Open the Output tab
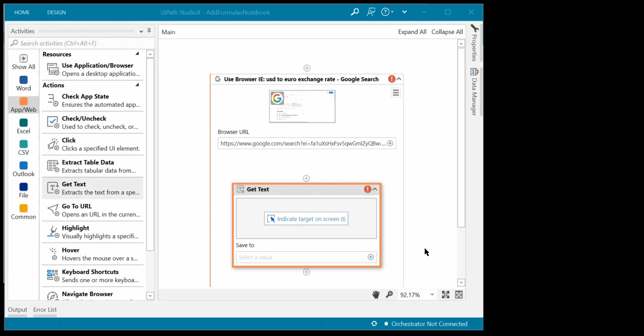644x336 pixels. tap(18, 310)
